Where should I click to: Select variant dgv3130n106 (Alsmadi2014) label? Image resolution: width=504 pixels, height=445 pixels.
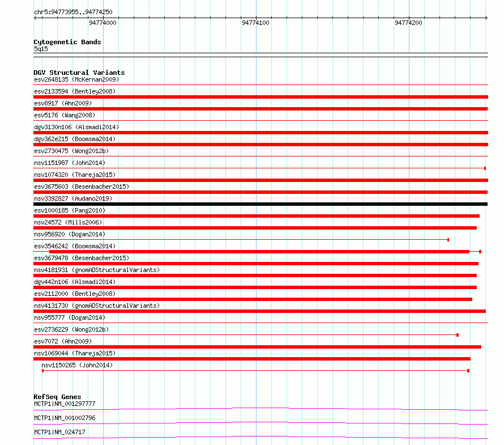[x=76, y=127]
